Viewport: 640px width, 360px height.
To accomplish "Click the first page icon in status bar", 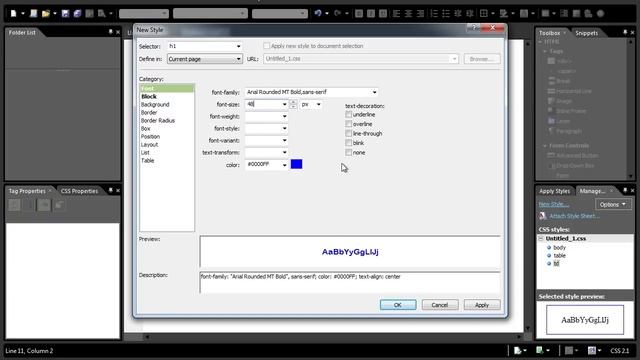I will pyautogui.click(x=518, y=350).
